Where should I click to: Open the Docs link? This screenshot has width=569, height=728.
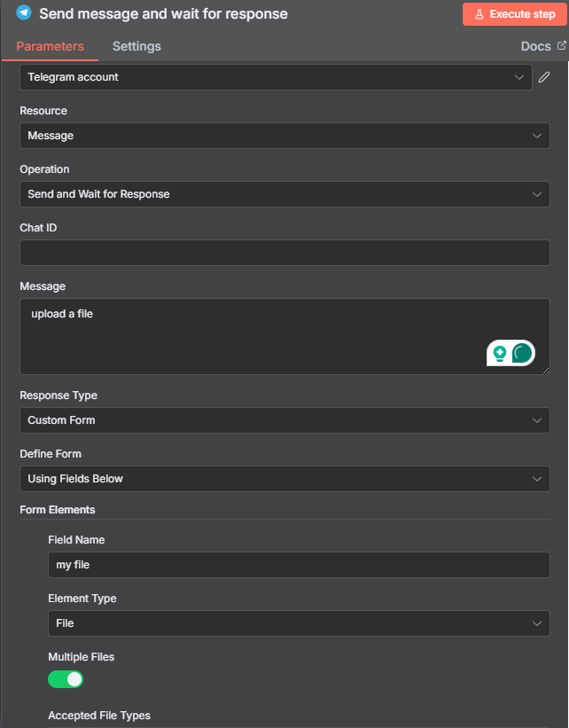[536, 46]
